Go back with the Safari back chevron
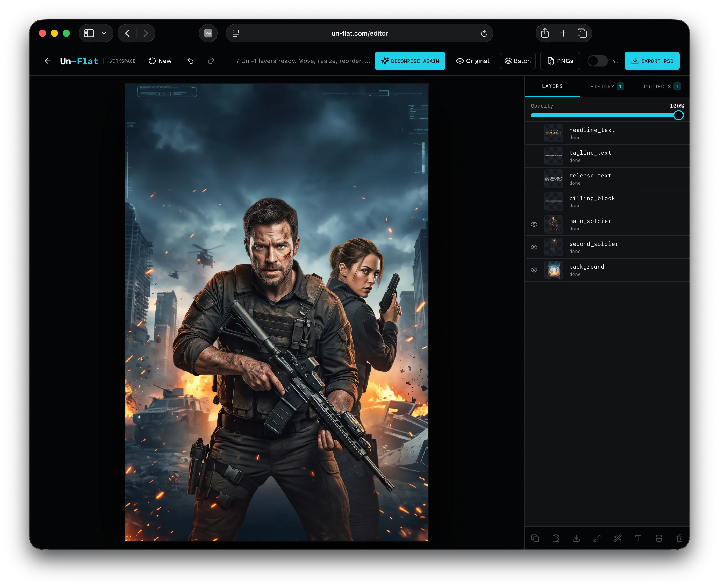The image size is (719, 588). point(127,33)
